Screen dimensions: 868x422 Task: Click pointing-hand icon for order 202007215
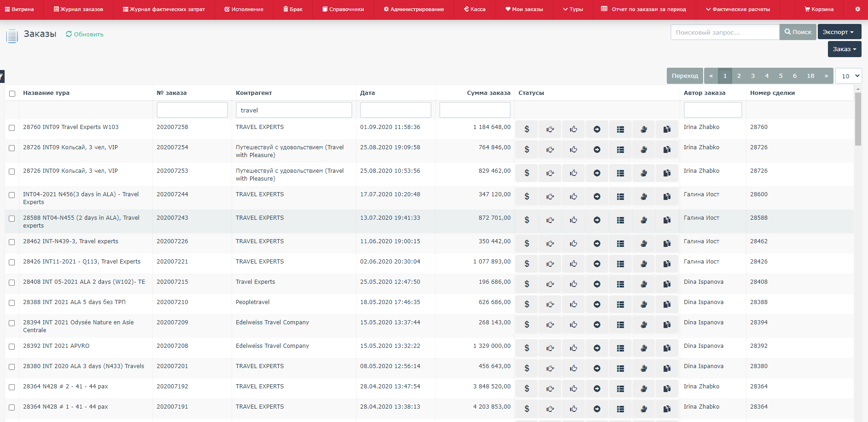pyautogui.click(x=550, y=284)
